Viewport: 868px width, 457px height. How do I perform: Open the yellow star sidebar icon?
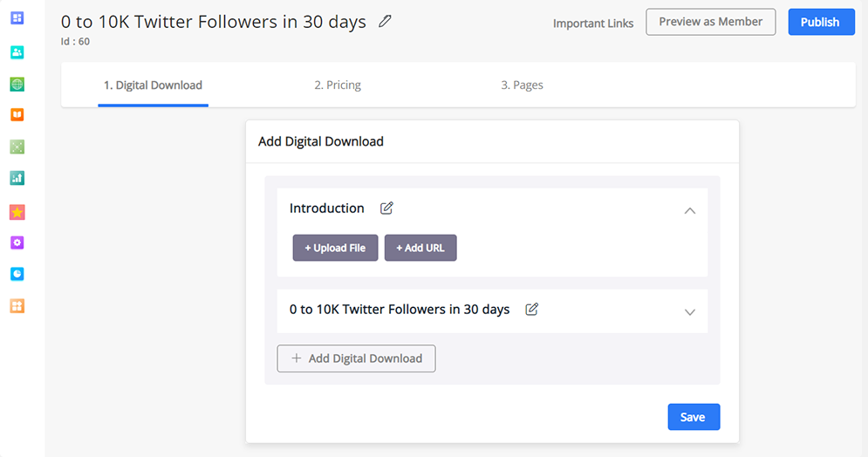pos(17,212)
